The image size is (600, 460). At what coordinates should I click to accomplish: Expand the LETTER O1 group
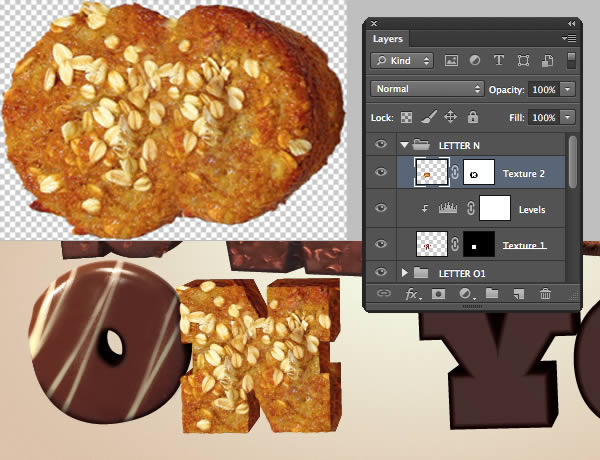pos(404,272)
